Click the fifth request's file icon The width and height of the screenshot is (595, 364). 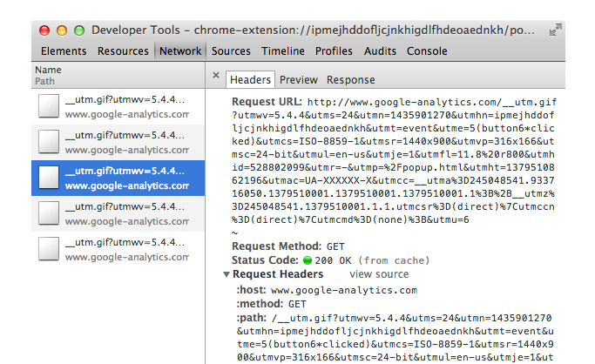[49, 249]
